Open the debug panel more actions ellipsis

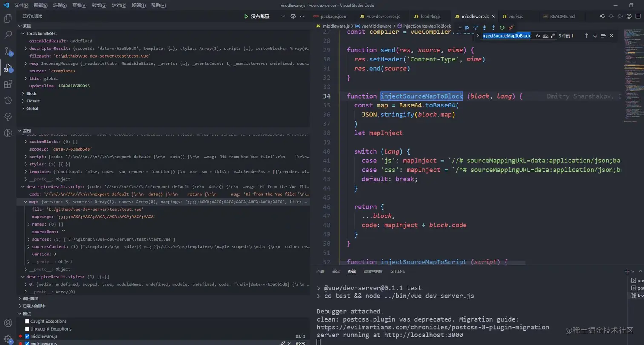[x=302, y=16]
